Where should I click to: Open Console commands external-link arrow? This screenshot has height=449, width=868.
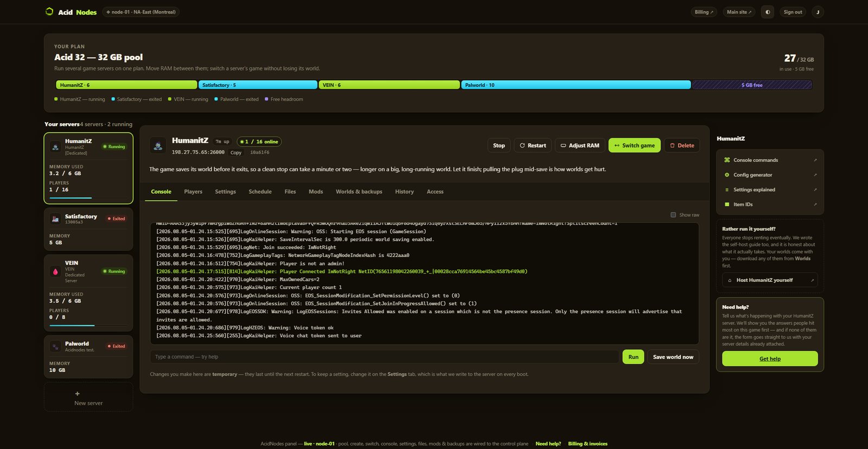(815, 160)
